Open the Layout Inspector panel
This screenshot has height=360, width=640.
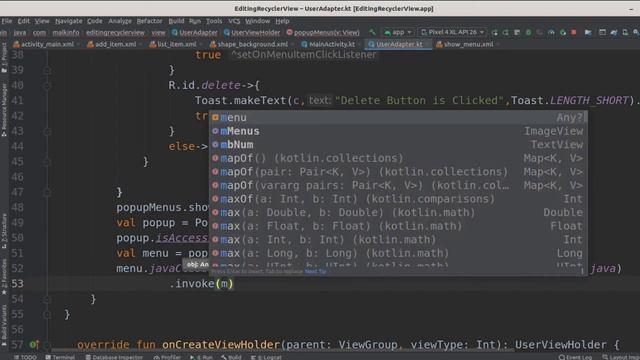pos(620,357)
